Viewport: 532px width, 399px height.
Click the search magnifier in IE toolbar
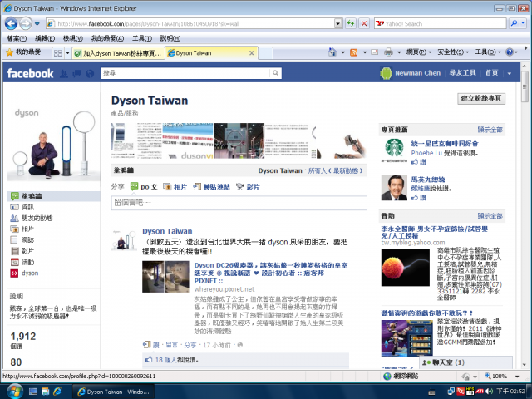point(514,23)
